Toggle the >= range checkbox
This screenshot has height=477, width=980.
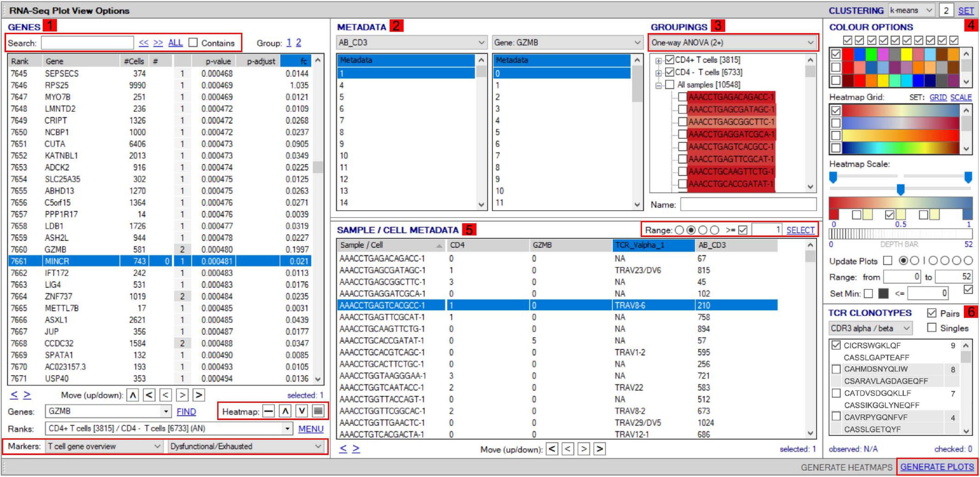coord(743,230)
